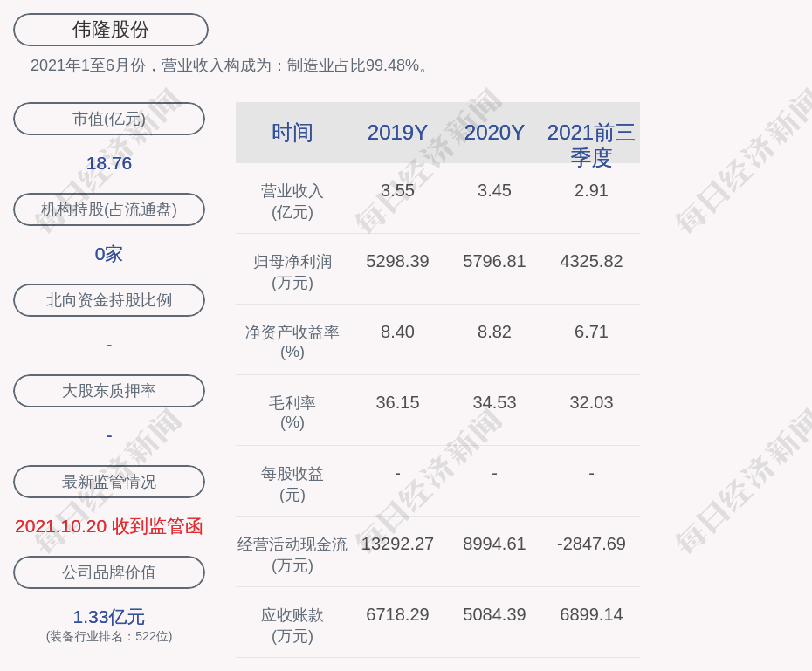Click receivables value 5084.39
Screen dimensions: 812x671
coord(494,614)
